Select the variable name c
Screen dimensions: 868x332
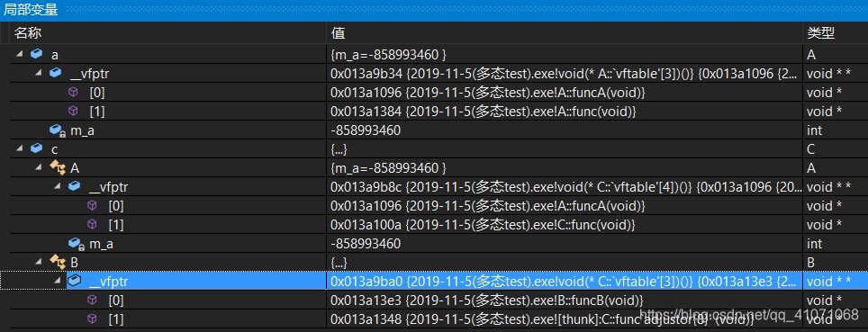pos(54,149)
